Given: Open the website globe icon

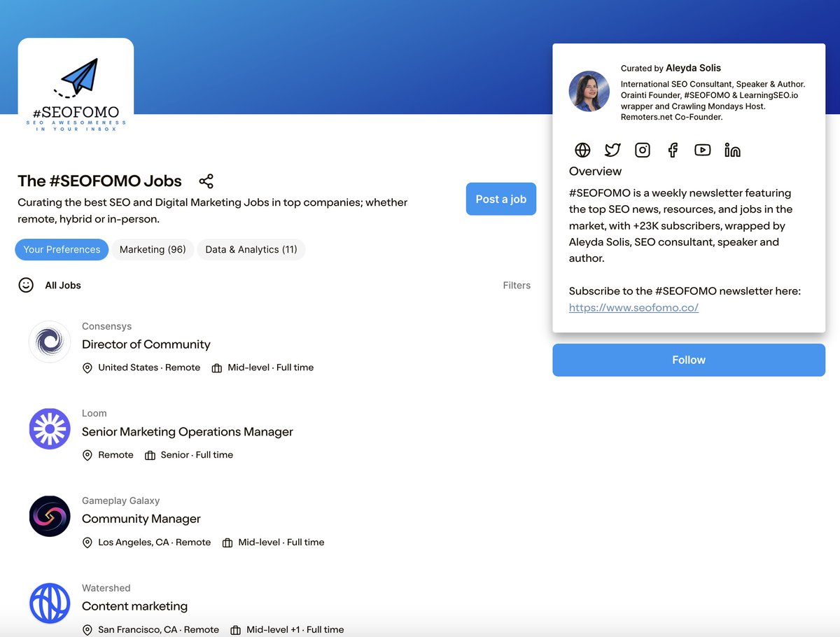Looking at the screenshot, I should (x=582, y=150).
